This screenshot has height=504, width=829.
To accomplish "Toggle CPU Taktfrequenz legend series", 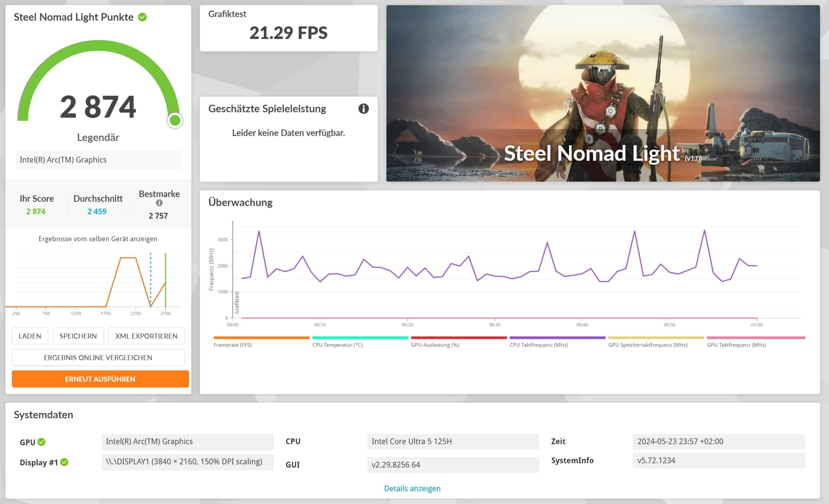I will tap(538, 345).
